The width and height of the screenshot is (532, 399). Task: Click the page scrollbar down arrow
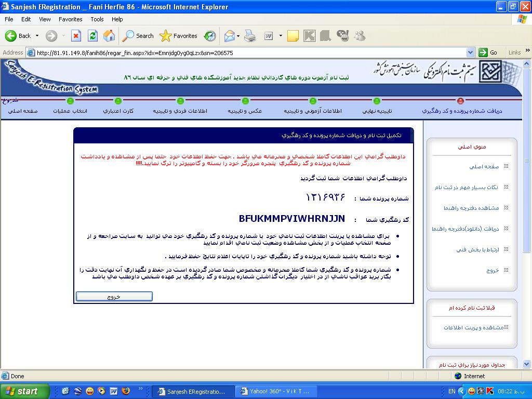pos(527,364)
